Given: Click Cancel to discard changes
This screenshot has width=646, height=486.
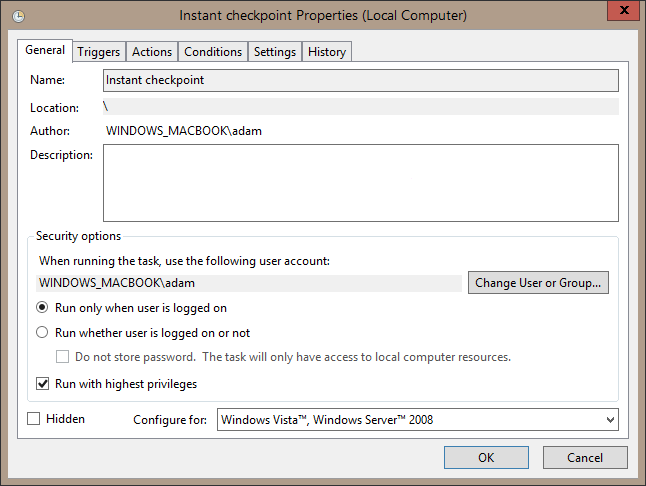Looking at the screenshot, I should (585, 457).
